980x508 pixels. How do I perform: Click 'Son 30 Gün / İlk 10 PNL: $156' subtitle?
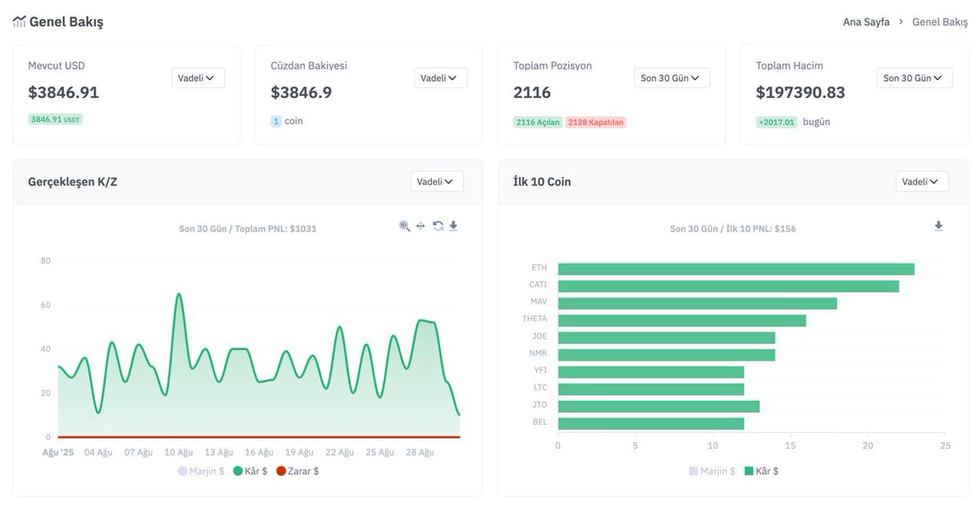[x=733, y=229]
